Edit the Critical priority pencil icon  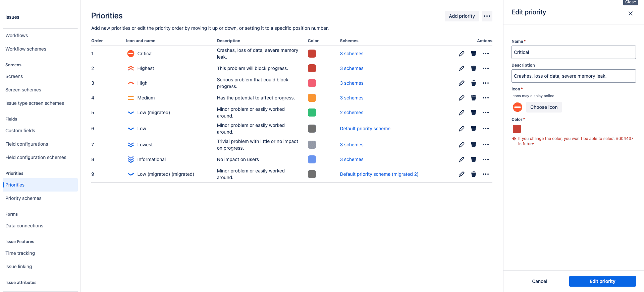click(x=462, y=54)
